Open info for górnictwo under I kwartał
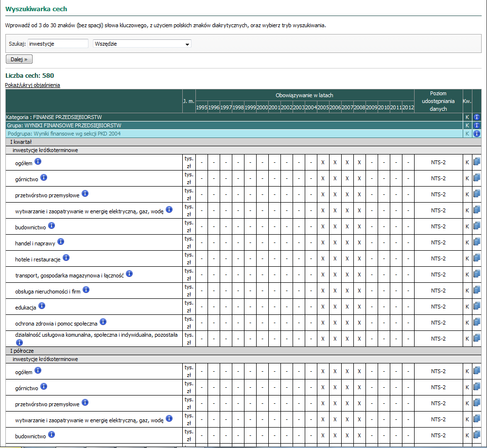 point(44,177)
